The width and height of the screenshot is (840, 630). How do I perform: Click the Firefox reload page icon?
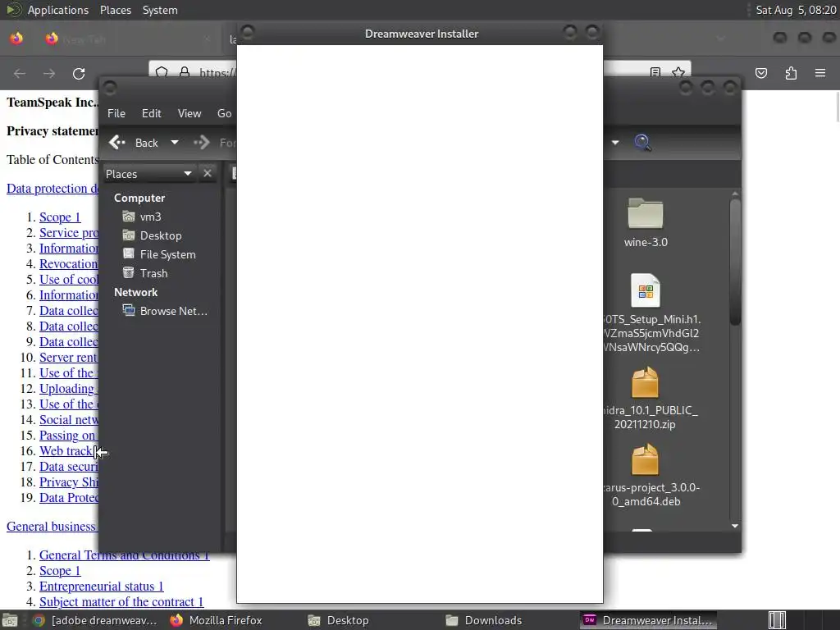[x=79, y=73]
